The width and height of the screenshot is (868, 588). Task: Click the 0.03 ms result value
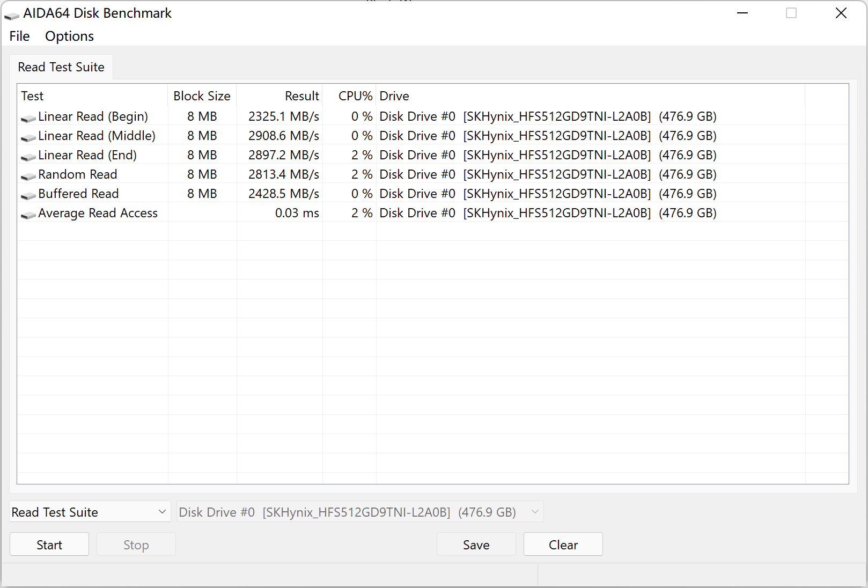click(297, 213)
